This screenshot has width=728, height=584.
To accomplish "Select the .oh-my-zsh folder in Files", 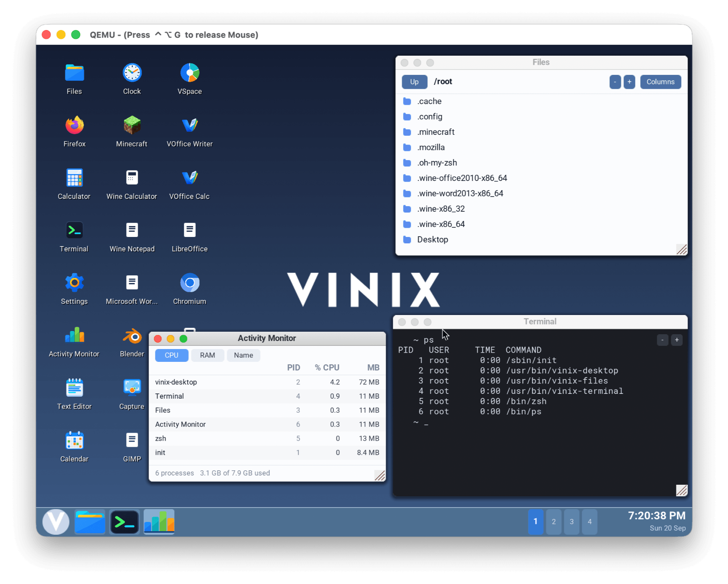I will [541, 163].
